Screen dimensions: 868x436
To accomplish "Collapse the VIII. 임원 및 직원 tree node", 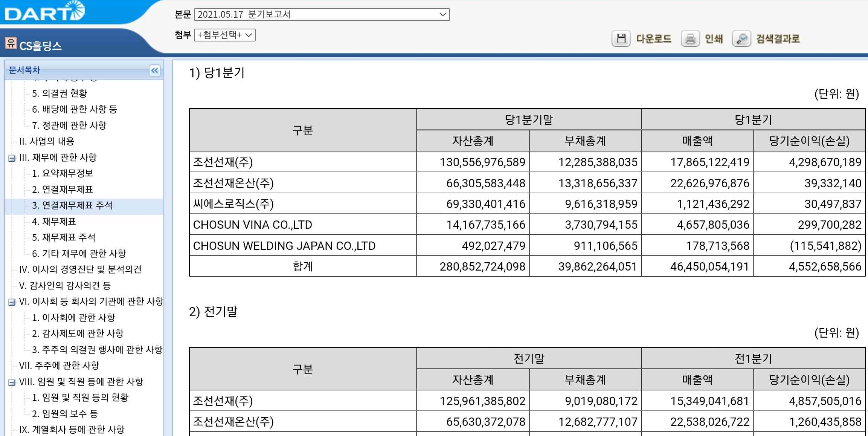I will pos(12,382).
